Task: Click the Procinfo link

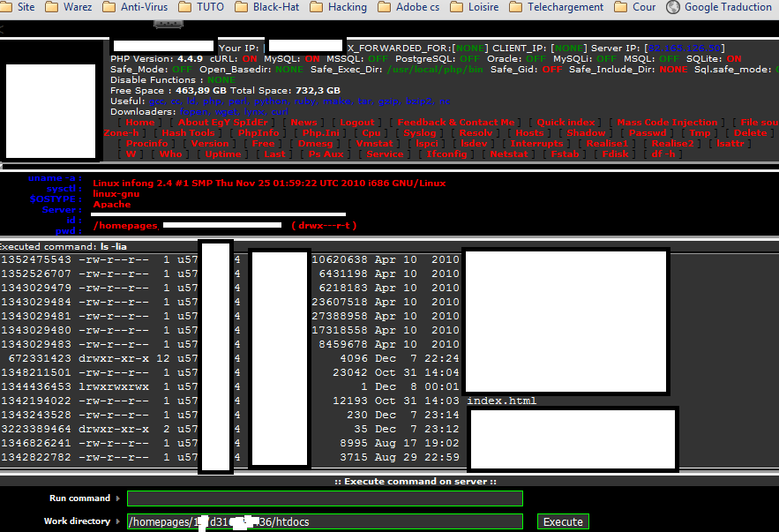Action: pyautogui.click(x=147, y=143)
